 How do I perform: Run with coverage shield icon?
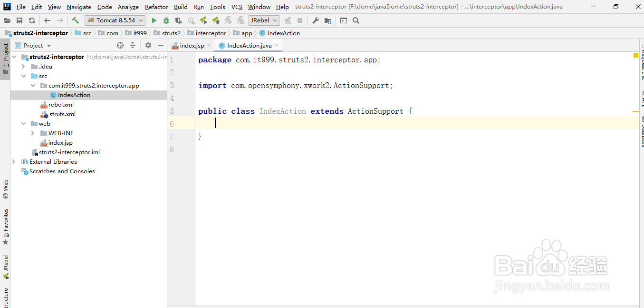[x=179, y=20]
